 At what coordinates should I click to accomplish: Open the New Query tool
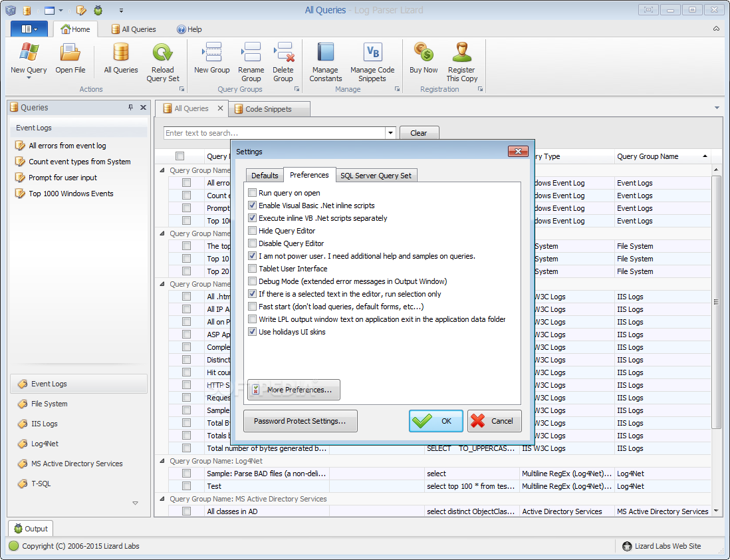tap(29, 61)
